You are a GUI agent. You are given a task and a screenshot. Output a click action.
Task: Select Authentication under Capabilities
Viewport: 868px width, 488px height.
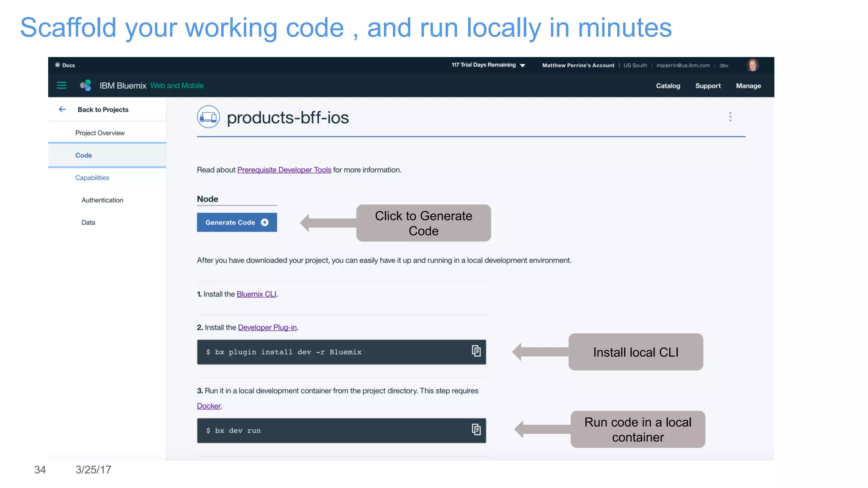pos(102,200)
